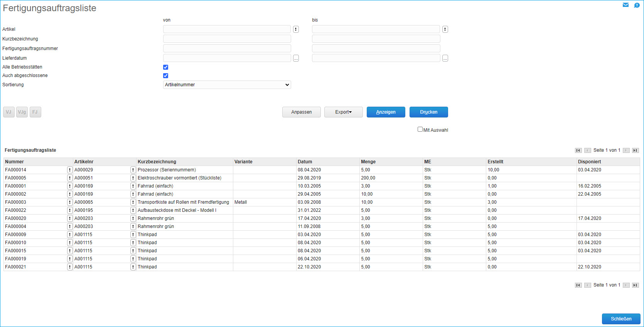The width and height of the screenshot is (644, 327).
Task: Go to first page in bottom pager
Action: [x=578, y=285]
